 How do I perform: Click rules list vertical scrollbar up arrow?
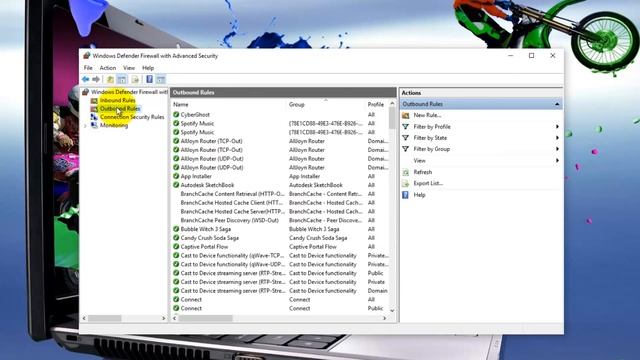click(x=392, y=104)
